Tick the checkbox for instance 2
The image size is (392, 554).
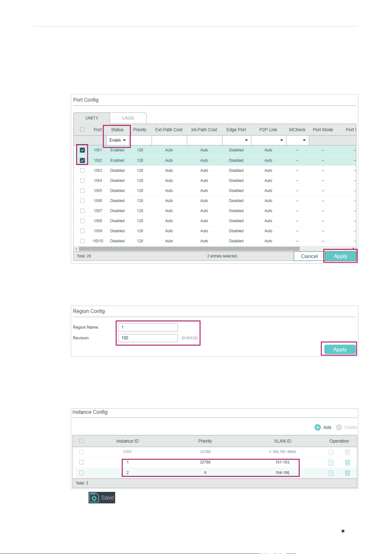[81, 473]
